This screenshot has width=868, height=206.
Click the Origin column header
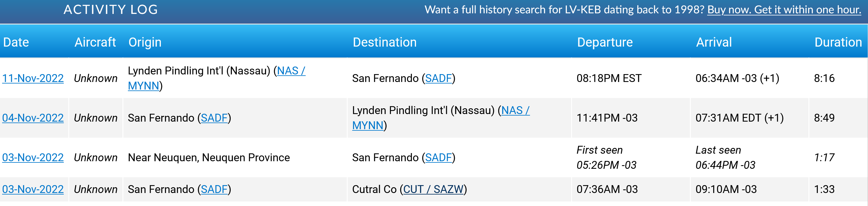(145, 42)
